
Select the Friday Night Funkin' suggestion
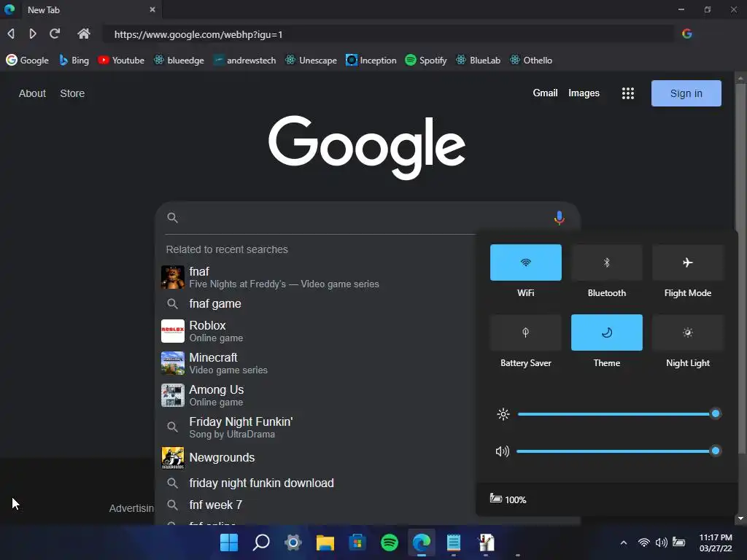pyautogui.click(x=314, y=427)
